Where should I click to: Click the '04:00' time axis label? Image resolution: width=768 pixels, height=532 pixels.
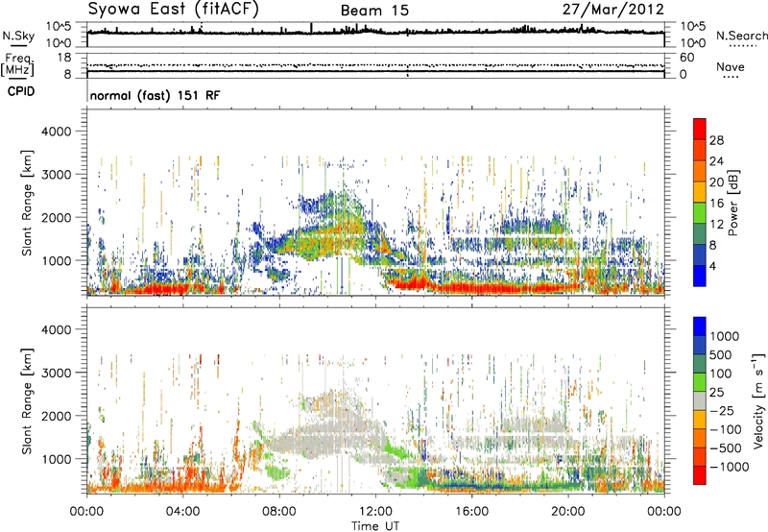(183, 512)
